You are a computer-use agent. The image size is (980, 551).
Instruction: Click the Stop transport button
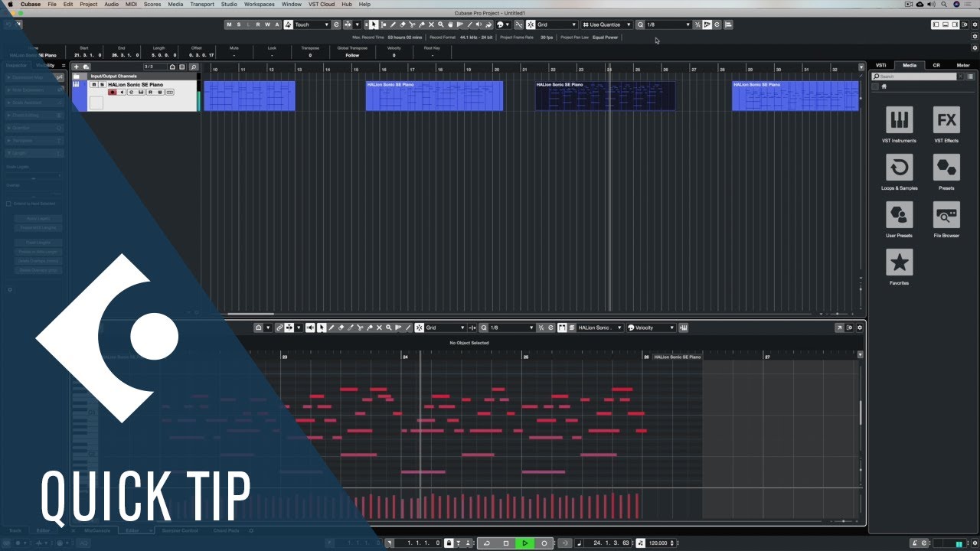pyautogui.click(x=505, y=543)
